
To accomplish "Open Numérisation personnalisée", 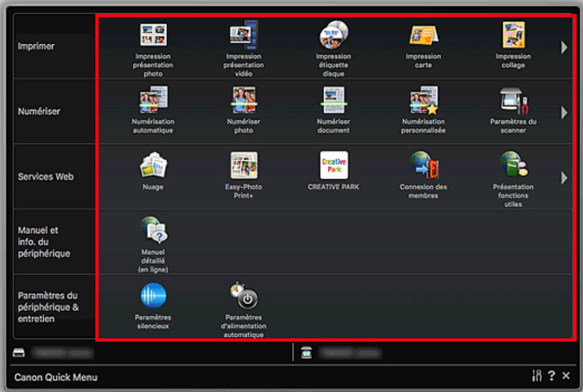I will tap(423, 110).
